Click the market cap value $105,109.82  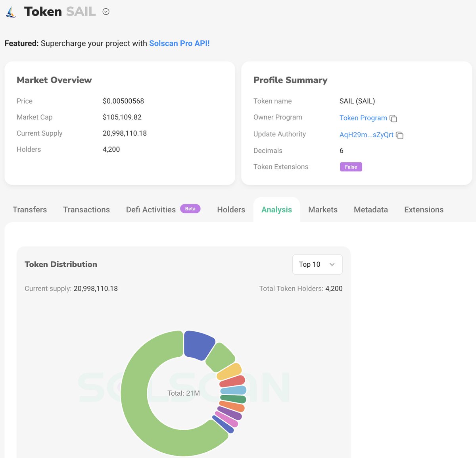(122, 117)
